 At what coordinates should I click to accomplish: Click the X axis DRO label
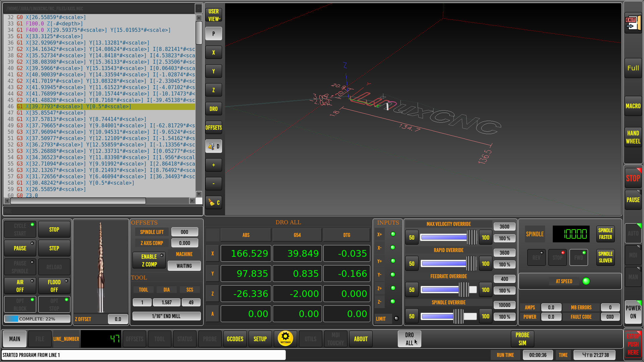tap(212, 253)
